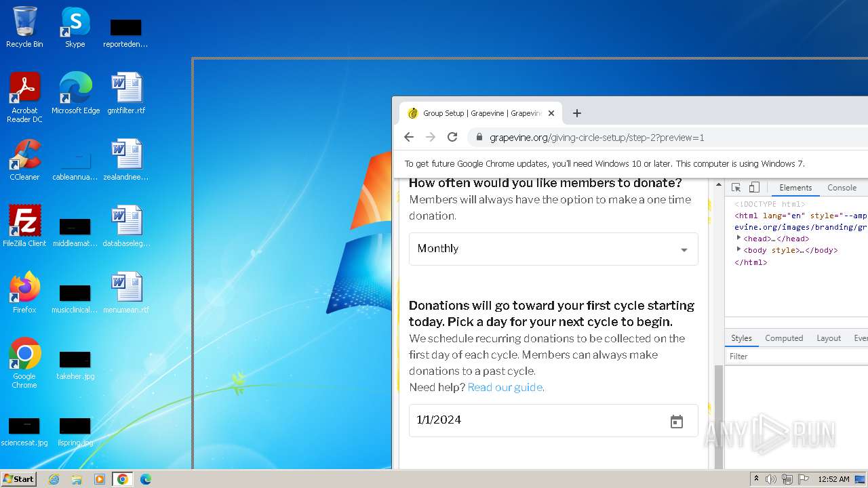Switch to DevTools Console tab
This screenshot has width=868, height=488.
coord(842,188)
